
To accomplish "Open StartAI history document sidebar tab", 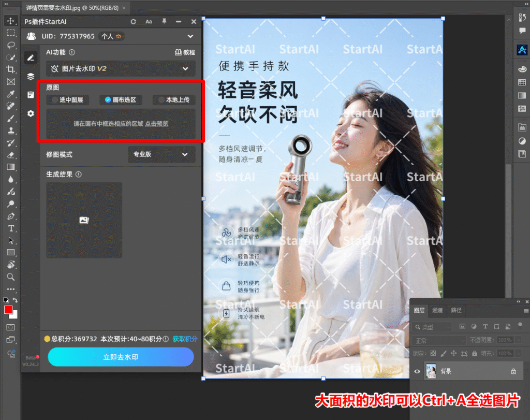I will tap(31, 95).
